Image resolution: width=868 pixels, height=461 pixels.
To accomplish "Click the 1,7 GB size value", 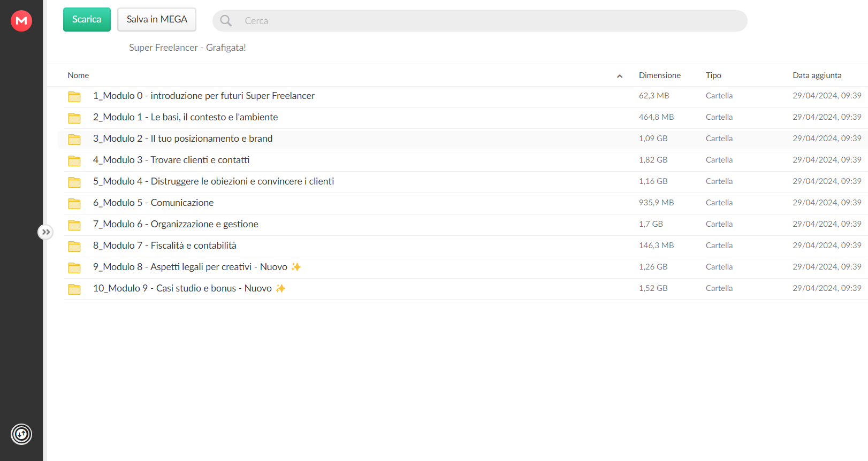I will [x=651, y=224].
